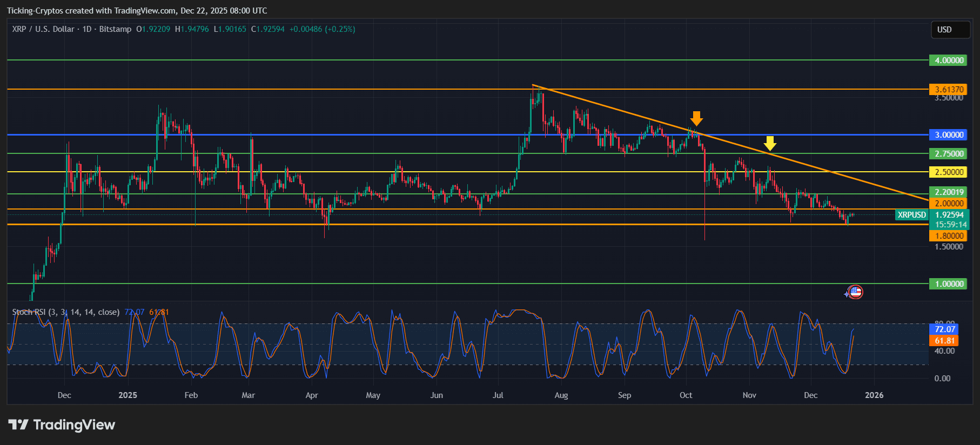The height and width of the screenshot is (445, 980).
Task: Click the green 2.75000 price label
Action: coord(949,154)
